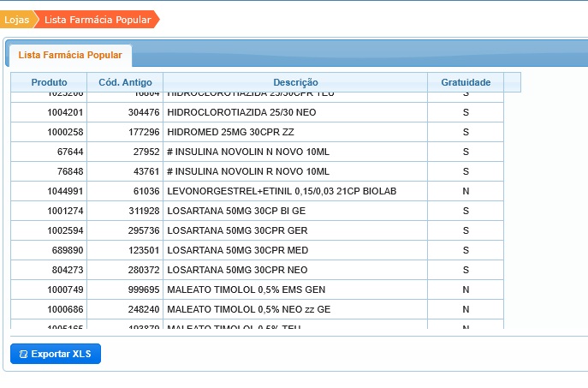
Task: Click the Exportar XLS button
Action: coord(56,354)
